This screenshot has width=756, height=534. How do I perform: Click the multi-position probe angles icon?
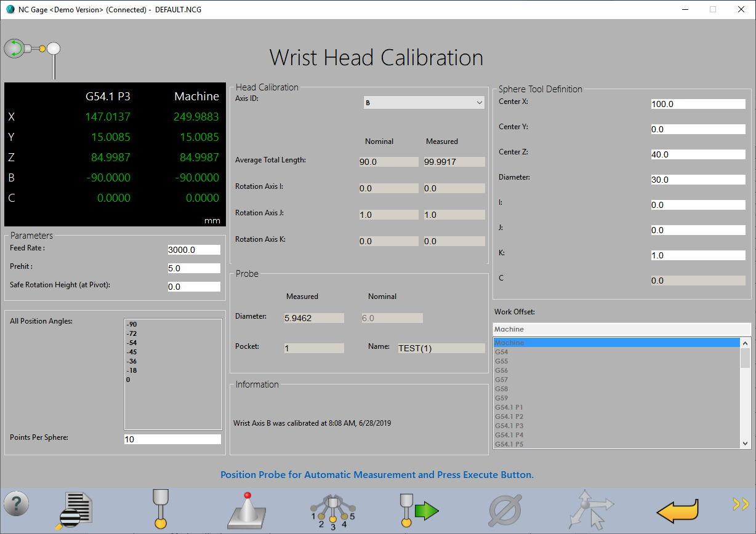pyautogui.click(x=332, y=510)
